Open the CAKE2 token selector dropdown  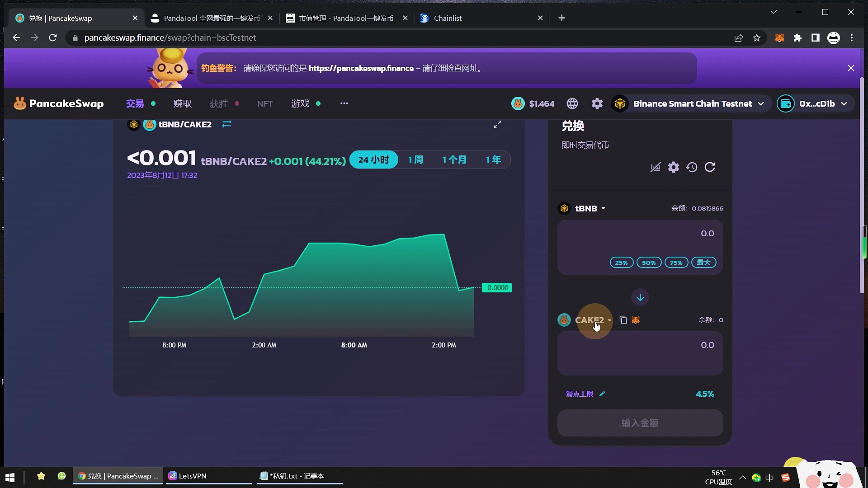(592, 320)
